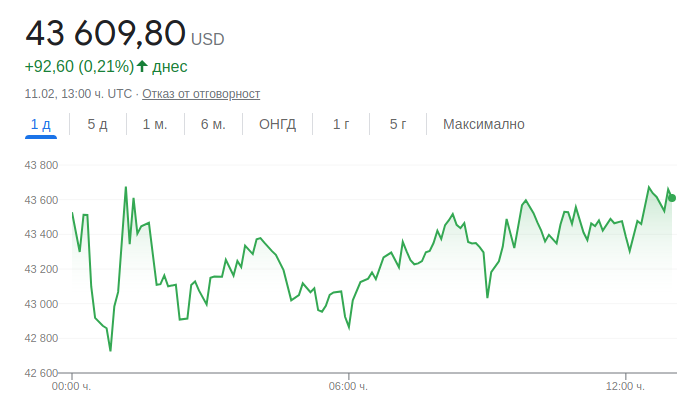
Task: Show the Максимално range tab
Action: [x=484, y=124]
